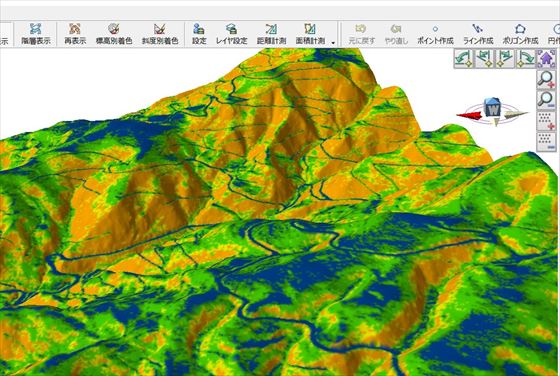The width and height of the screenshot is (560, 376).
Task: Click the magnifier zoom-out button
Action: click(x=546, y=100)
